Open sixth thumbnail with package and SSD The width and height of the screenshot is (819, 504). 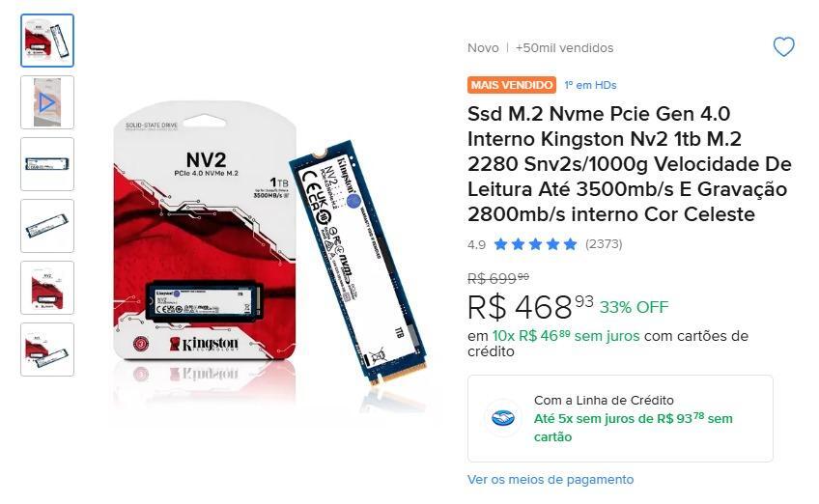coord(47,349)
